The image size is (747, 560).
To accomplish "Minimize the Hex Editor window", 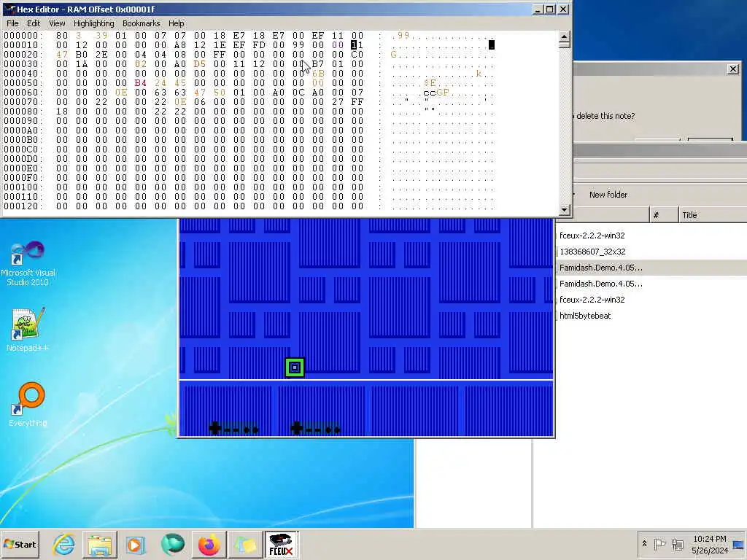I will (538, 9).
